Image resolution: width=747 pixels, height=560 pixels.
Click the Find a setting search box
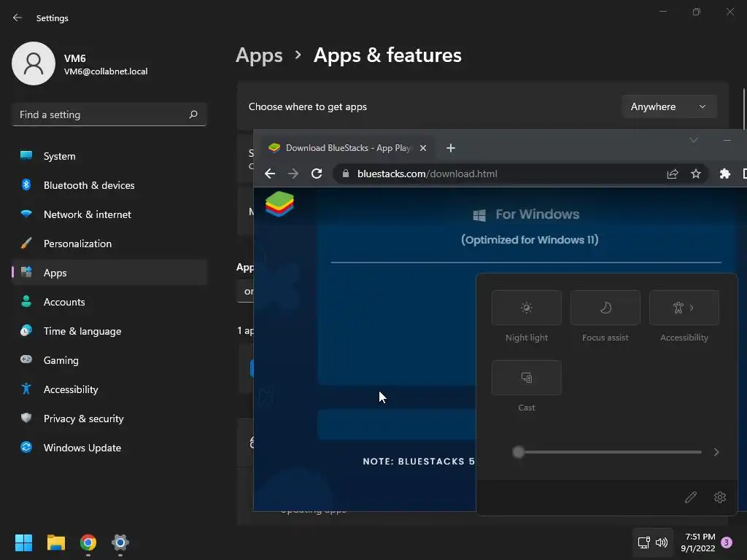click(x=109, y=114)
